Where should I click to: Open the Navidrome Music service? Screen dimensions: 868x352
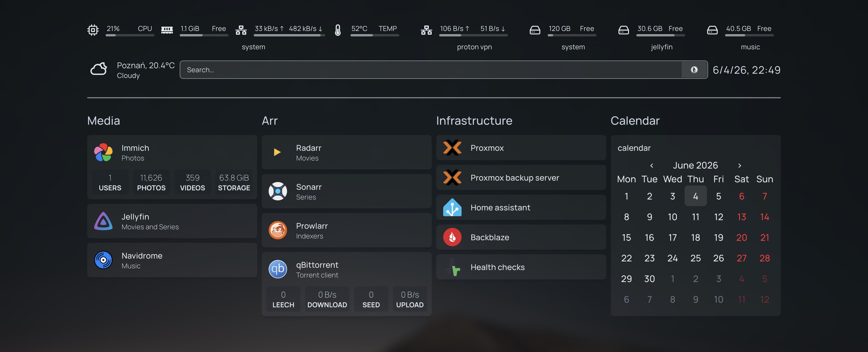(172, 260)
